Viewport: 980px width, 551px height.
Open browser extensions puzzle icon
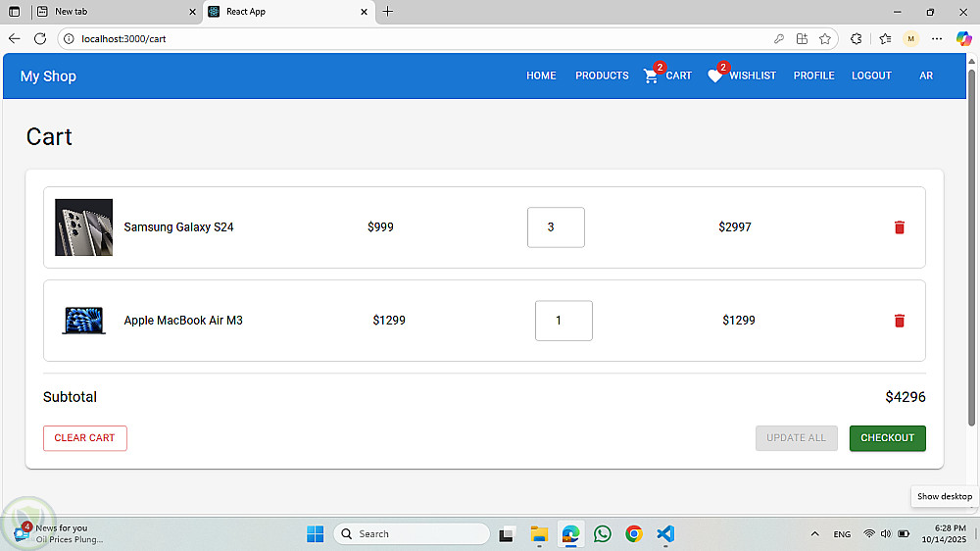(857, 39)
